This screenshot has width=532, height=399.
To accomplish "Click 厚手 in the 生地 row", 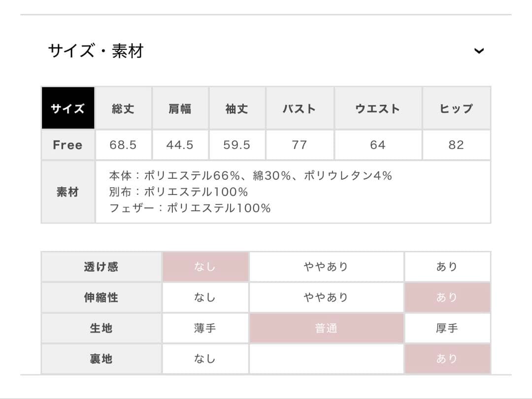I will (x=447, y=328).
